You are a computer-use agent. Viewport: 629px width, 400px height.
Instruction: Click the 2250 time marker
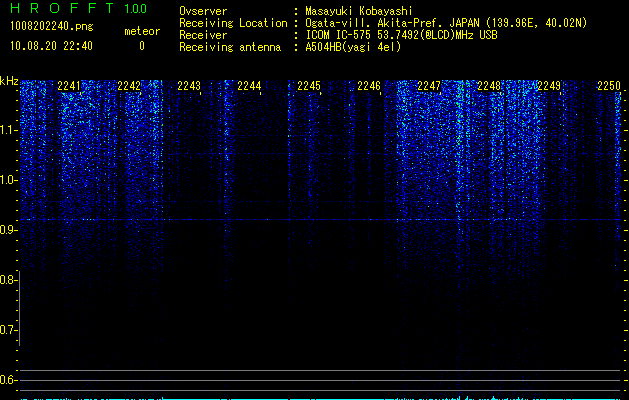point(609,86)
